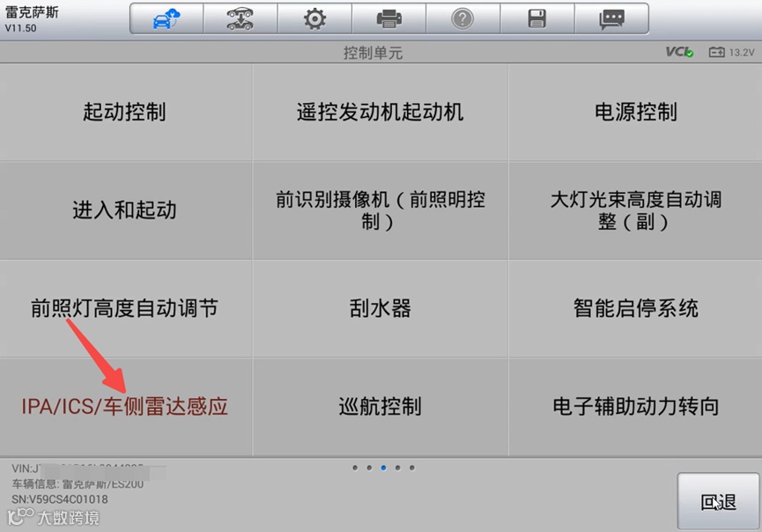The height and width of the screenshot is (532, 762).
Task: Select the vehicle swap icon in toolbar
Action: (x=240, y=19)
